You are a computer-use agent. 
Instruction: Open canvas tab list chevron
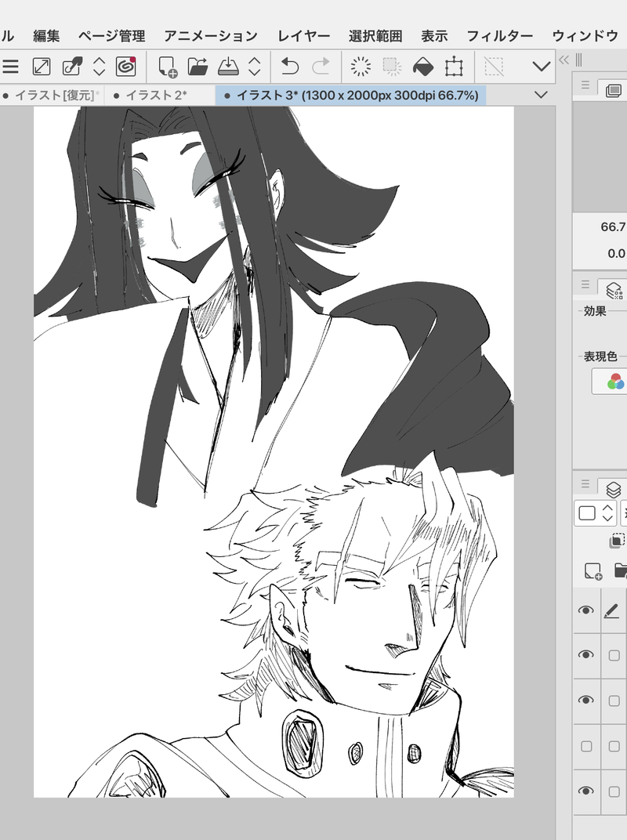point(542,95)
